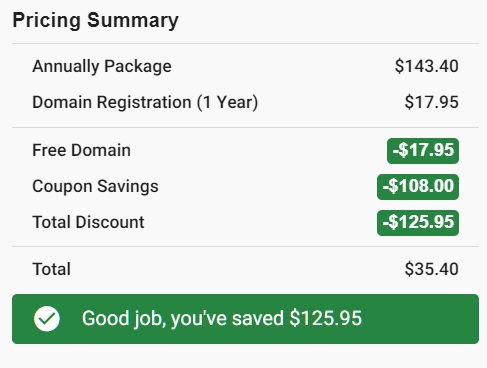The image size is (487, 368).
Task: Click the Free Domain label
Action: tap(81, 150)
